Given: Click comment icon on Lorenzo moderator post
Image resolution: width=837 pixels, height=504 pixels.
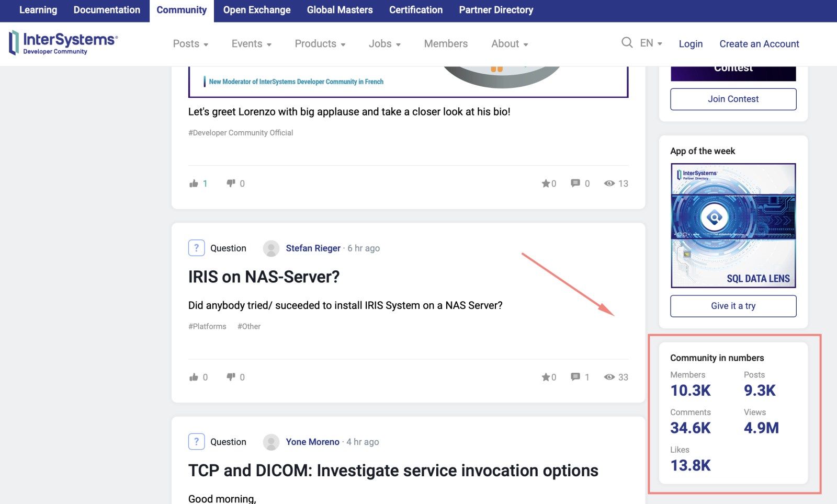Looking at the screenshot, I should [575, 184].
